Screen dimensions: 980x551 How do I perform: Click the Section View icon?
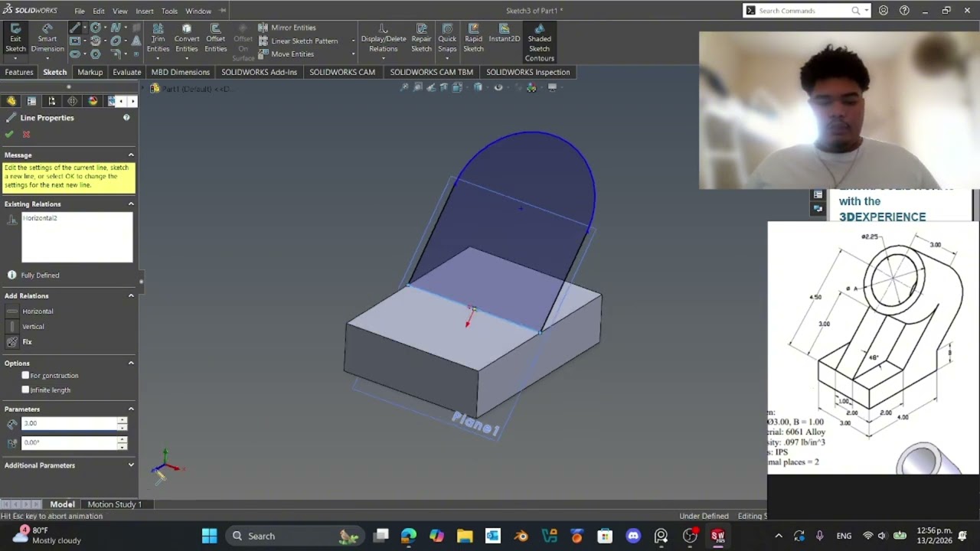click(444, 87)
